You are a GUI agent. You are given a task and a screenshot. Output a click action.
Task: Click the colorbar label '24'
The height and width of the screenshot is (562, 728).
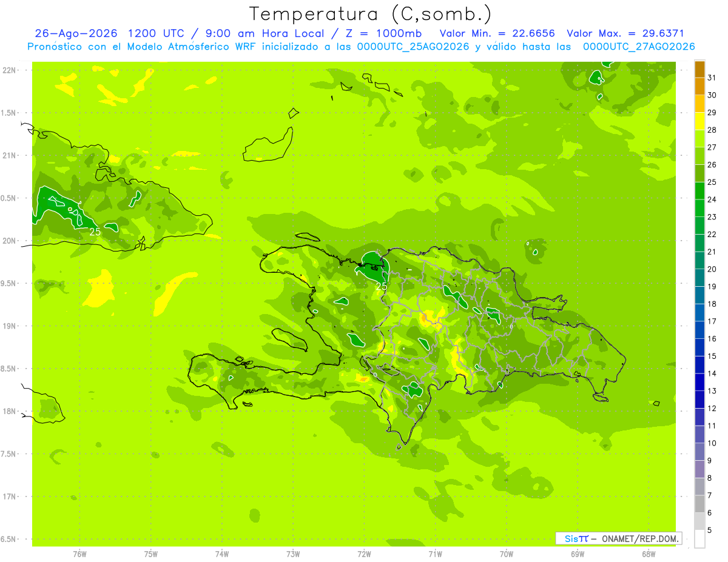(712, 199)
